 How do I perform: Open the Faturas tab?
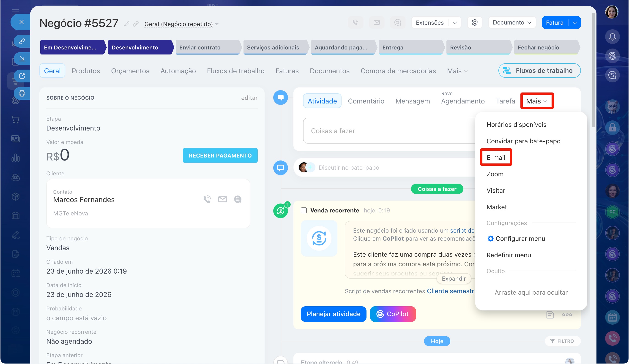coord(287,71)
